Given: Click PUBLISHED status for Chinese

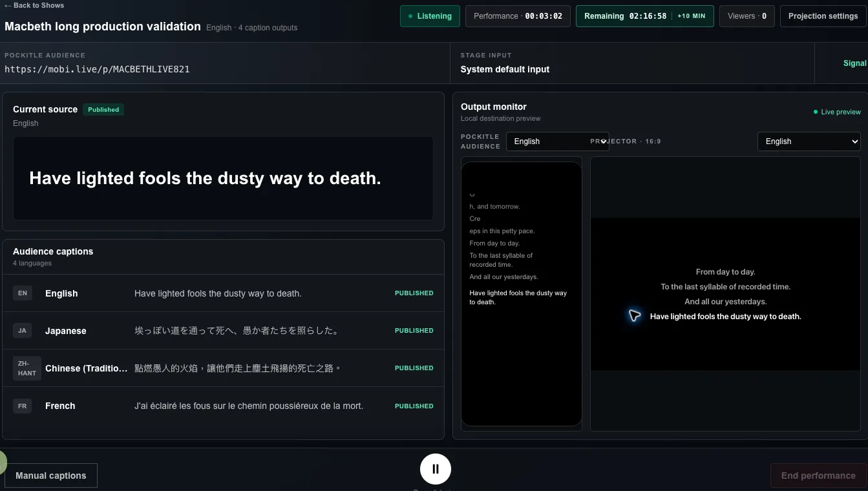Looking at the screenshot, I should (x=414, y=368).
